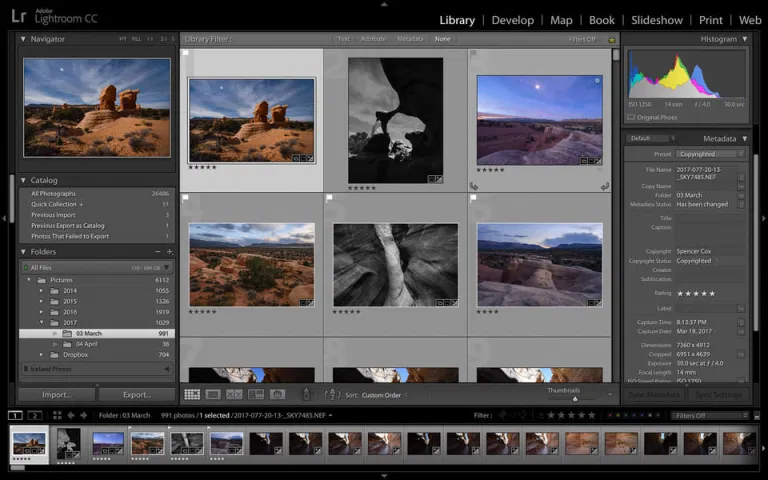
Task: Open the Map module
Action: pyautogui.click(x=561, y=20)
